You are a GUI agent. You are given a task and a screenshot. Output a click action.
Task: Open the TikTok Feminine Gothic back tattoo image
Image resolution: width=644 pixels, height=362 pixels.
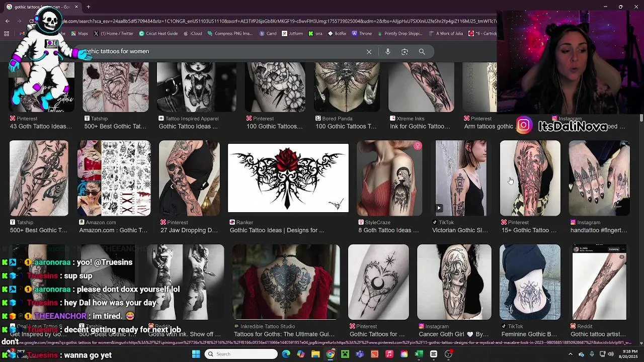pyautogui.click(x=530, y=282)
